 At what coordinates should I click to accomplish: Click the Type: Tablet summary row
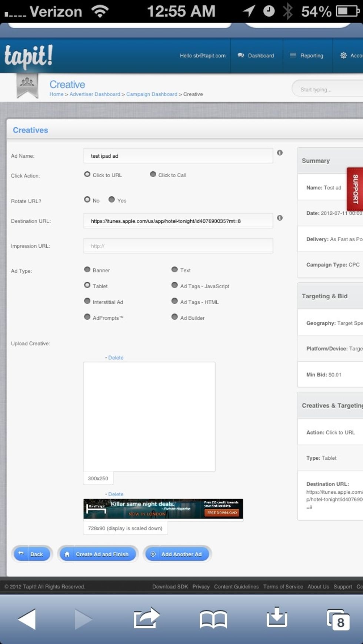coord(330,458)
